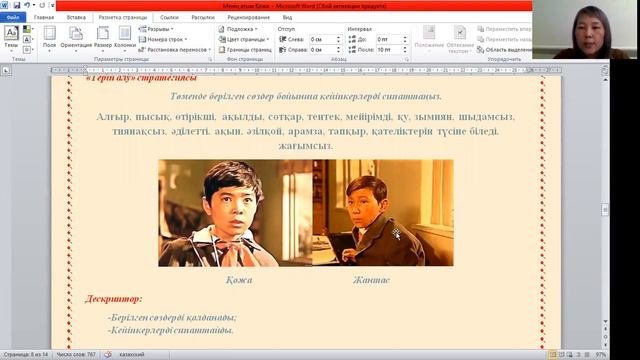Click the 97% zoom level
This screenshot has height=360, width=640.
click(600, 355)
